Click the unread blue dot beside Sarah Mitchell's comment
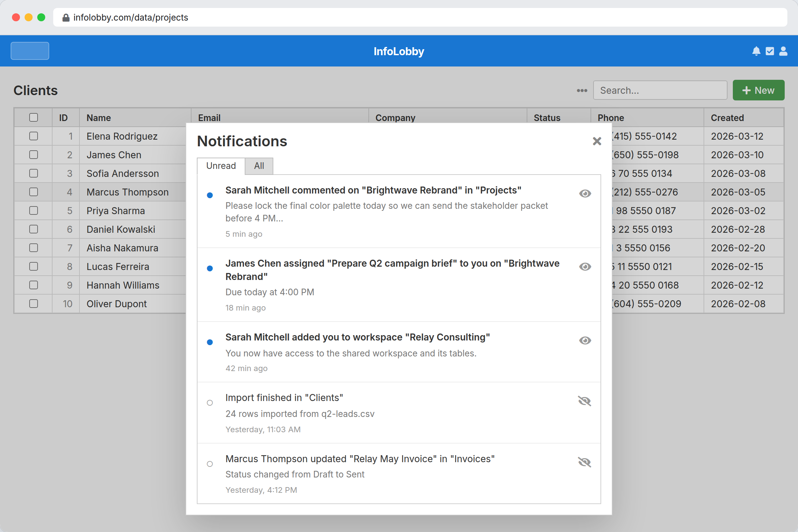This screenshot has height=532, width=798. click(210, 195)
